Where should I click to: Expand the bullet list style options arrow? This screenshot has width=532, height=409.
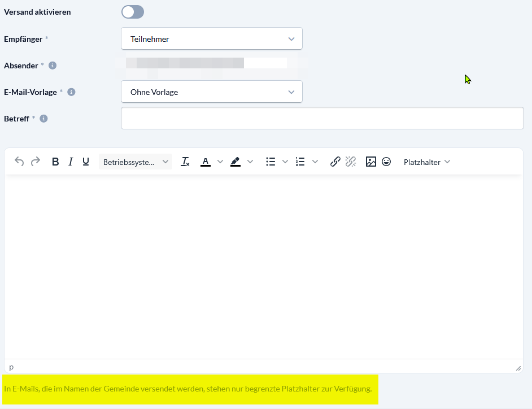pyautogui.click(x=285, y=162)
